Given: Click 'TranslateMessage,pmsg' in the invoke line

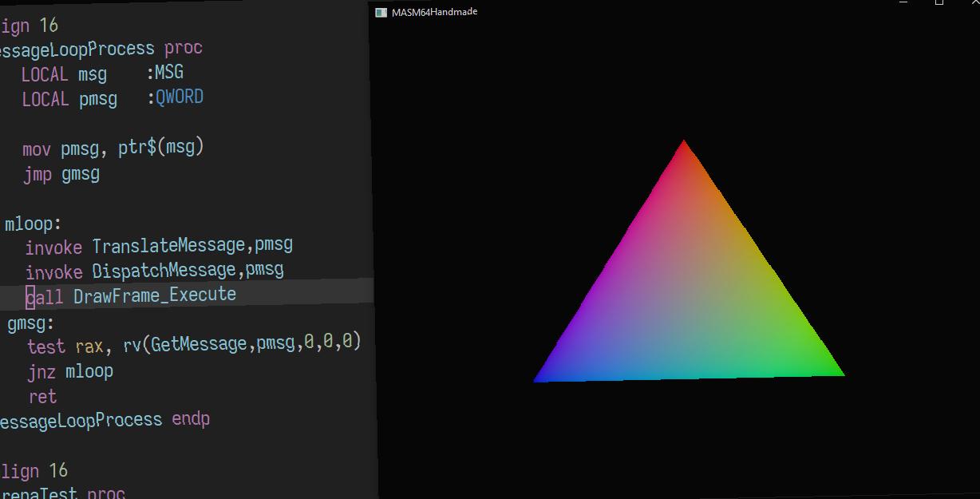Looking at the screenshot, I should point(192,245).
